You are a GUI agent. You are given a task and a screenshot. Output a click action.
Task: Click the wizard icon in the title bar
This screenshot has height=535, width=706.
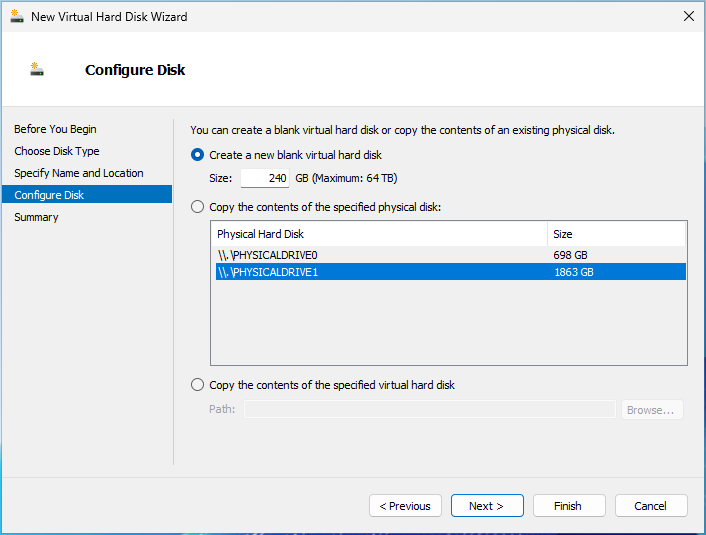coord(16,16)
